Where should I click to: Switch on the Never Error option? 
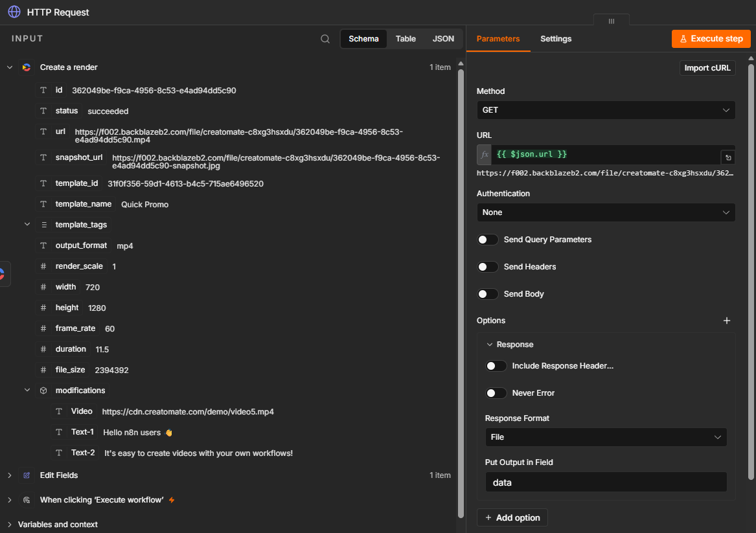496,393
